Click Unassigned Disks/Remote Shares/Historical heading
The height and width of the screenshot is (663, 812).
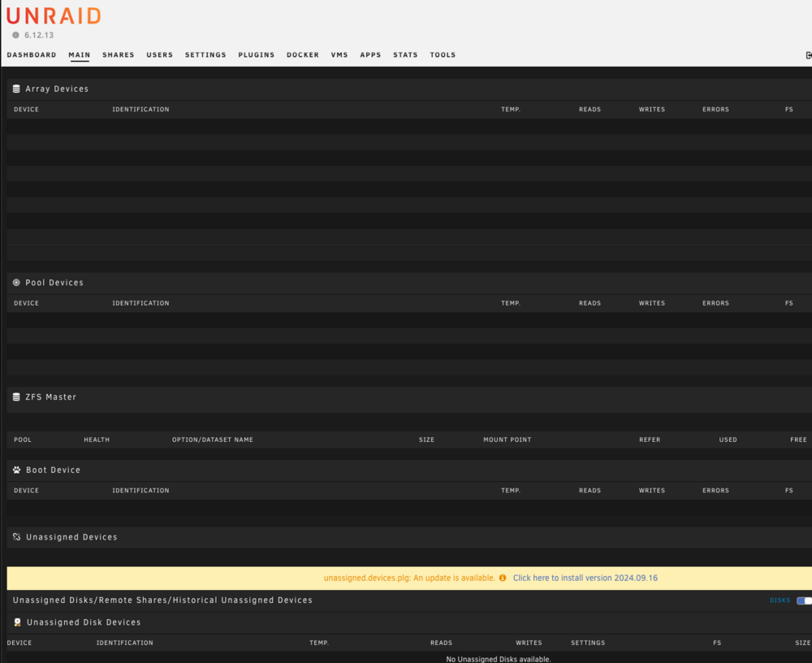pyautogui.click(x=162, y=600)
